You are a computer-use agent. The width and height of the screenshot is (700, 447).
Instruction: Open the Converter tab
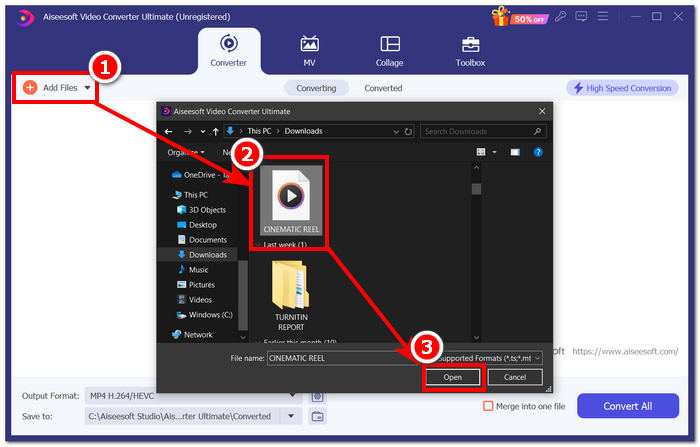229,51
